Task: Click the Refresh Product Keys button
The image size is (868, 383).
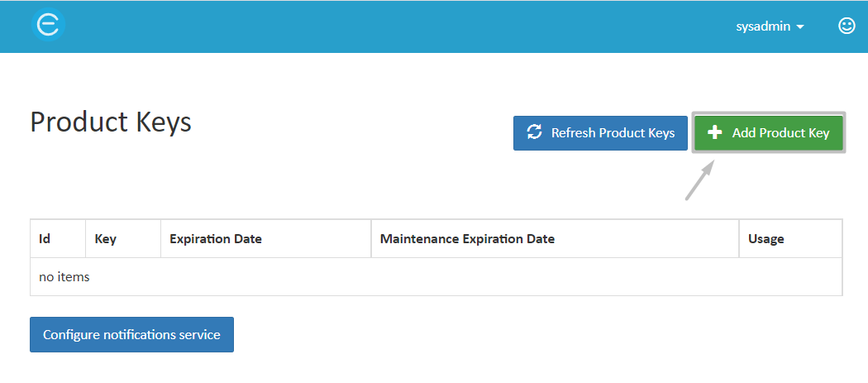Action: point(600,133)
